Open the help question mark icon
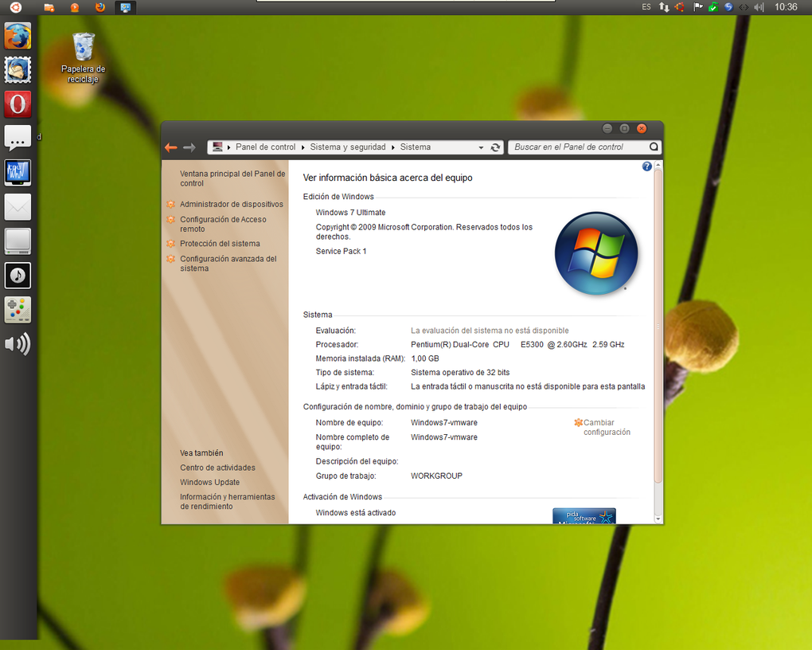This screenshot has width=812, height=650. (x=646, y=166)
